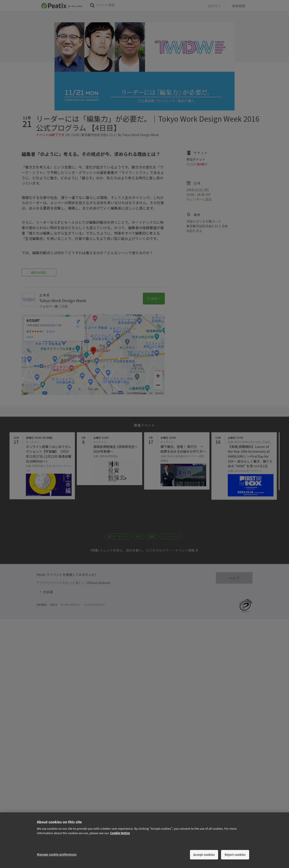This screenshot has width=289, height=868.
Task: Zoom in the map with plus button
Action: (158, 376)
